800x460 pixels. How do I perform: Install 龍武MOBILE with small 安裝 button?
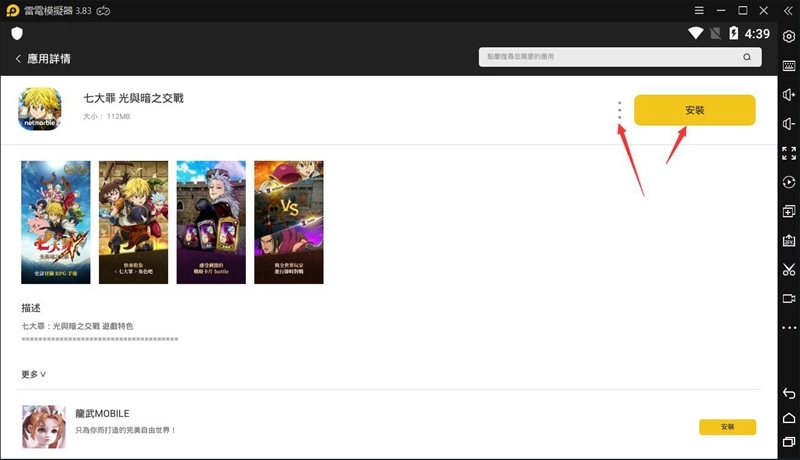click(x=727, y=427)
